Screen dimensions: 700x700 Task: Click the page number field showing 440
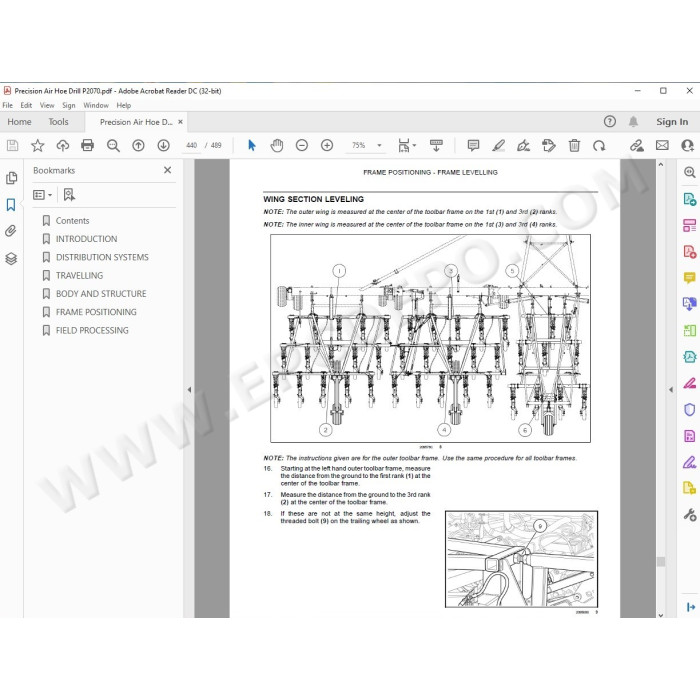click(x=192, y=146)
